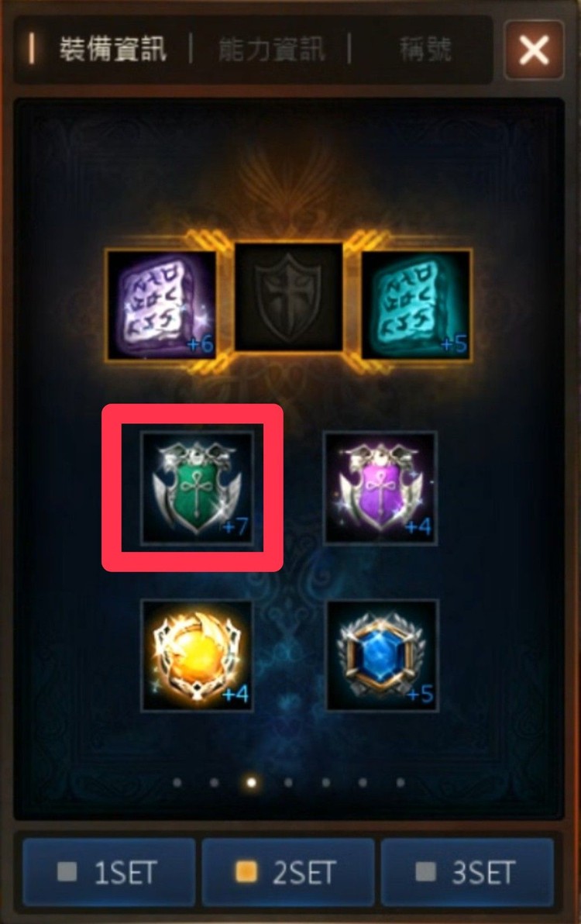
Task: Activate the 3SET equipment preset
Action: tap(467, 872)
